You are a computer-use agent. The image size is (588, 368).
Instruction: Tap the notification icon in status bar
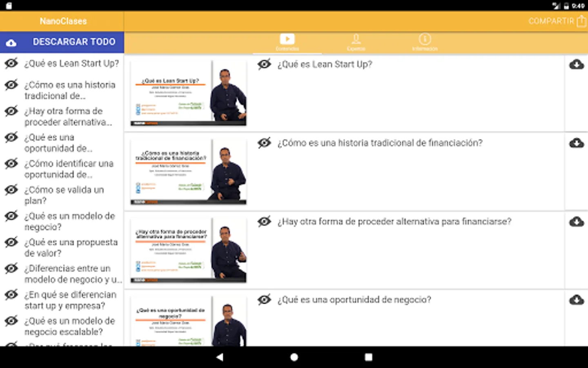point(9,6)
